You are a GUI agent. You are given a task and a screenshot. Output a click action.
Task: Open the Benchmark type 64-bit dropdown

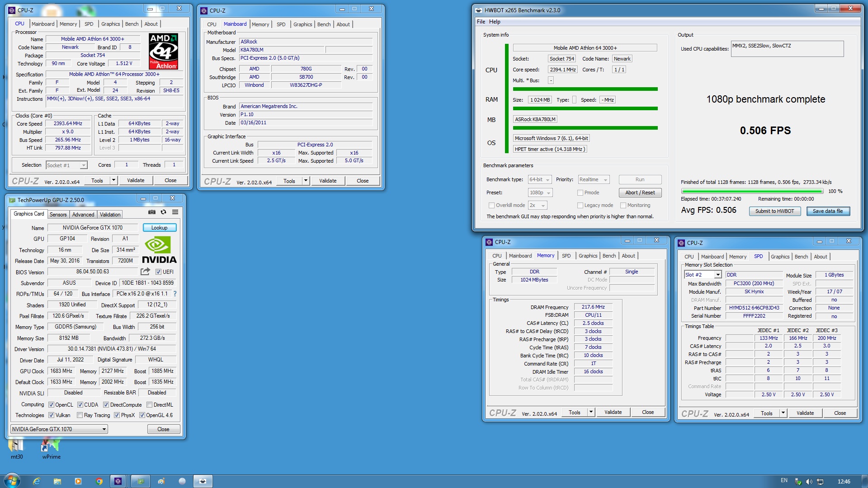pyautogui.click(x=540, y=180)
